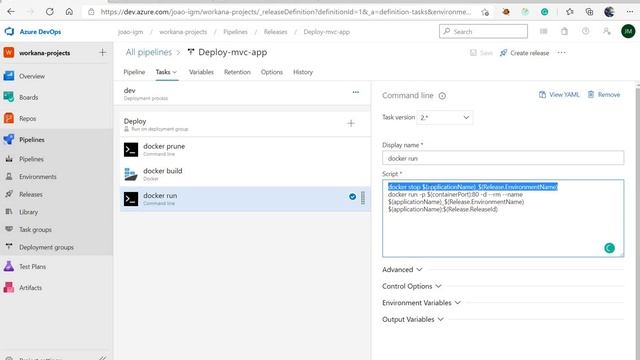The image size is (640, 360).
Task: Open more actions ellipsis beside Create release
Action: coord(562,53)
